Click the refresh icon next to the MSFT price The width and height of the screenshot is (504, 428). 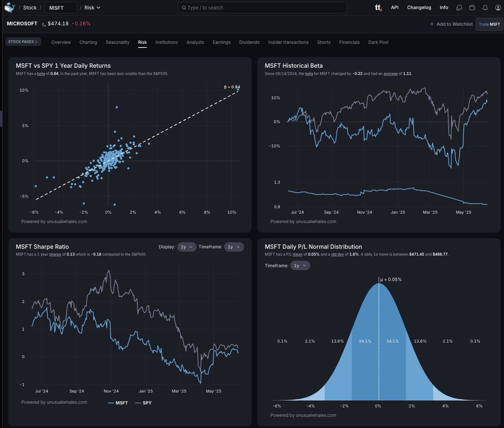[44, 24]
